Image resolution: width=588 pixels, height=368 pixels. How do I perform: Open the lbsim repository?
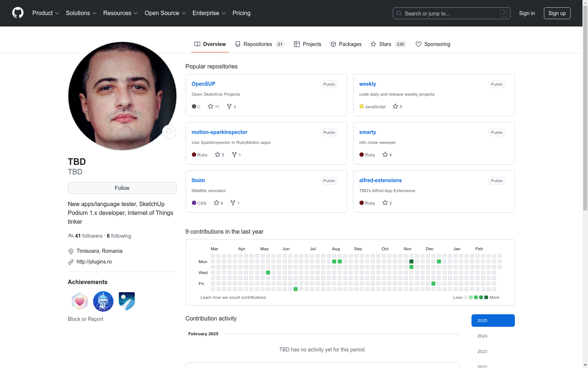[198, 180]
